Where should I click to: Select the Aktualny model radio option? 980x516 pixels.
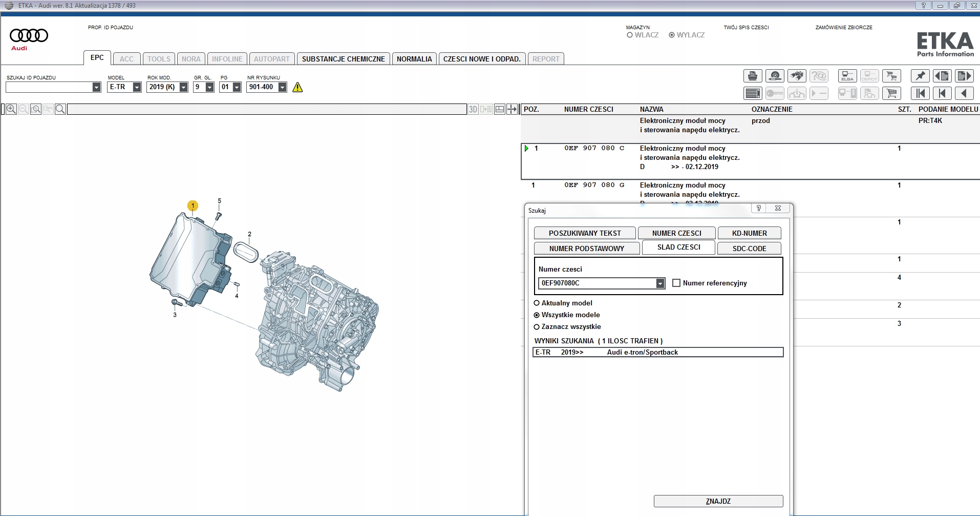click(x=537, y=303)
